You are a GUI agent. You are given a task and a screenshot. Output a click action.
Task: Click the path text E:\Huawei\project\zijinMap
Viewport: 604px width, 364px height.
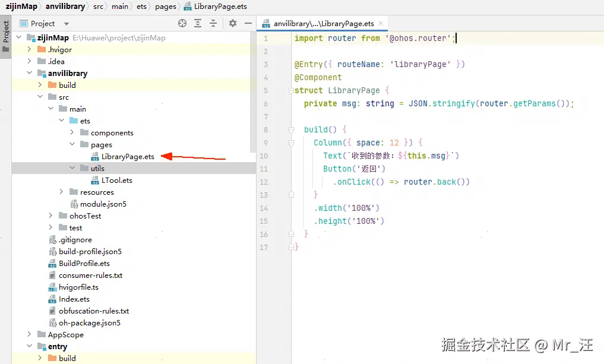tap(119, 38)
